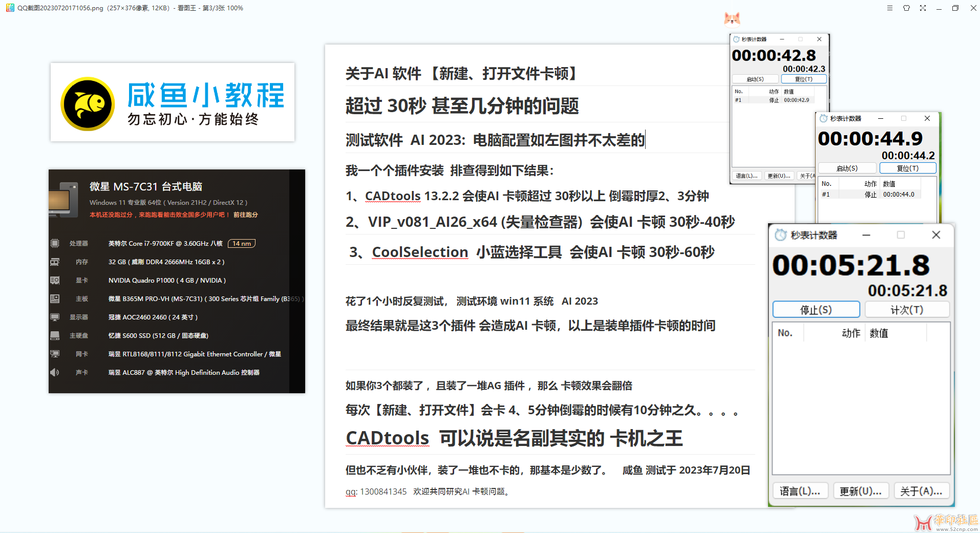Click the heading 微星 MS-7C31 台式电脑
Image resolution: width=980 pixels, height=533 pixels.
(x=146, y=186)
